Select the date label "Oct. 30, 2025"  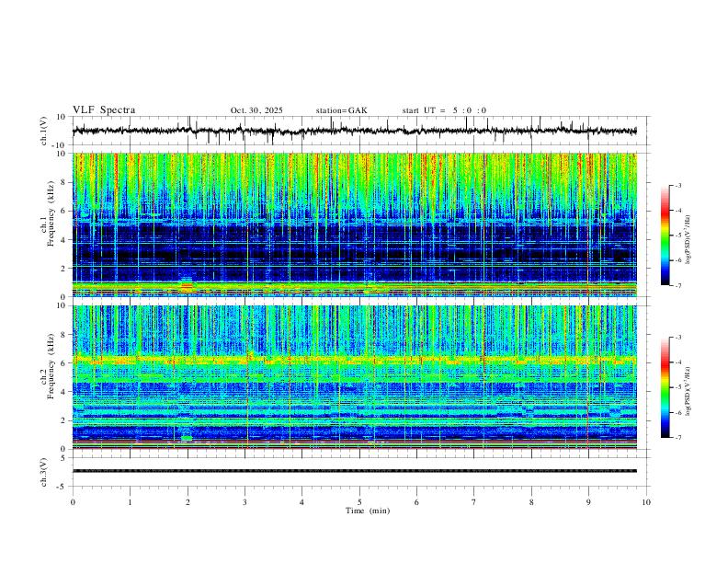coord(256,110)
